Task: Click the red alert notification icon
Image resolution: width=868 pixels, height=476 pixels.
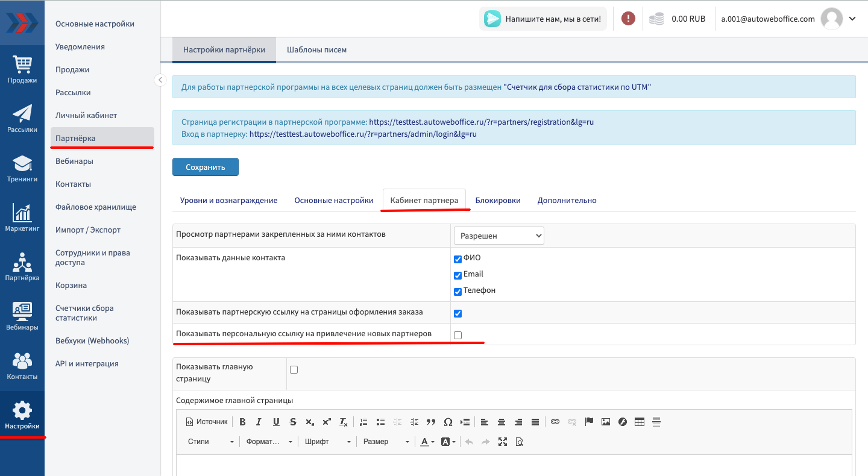Action: click(628, 19)
